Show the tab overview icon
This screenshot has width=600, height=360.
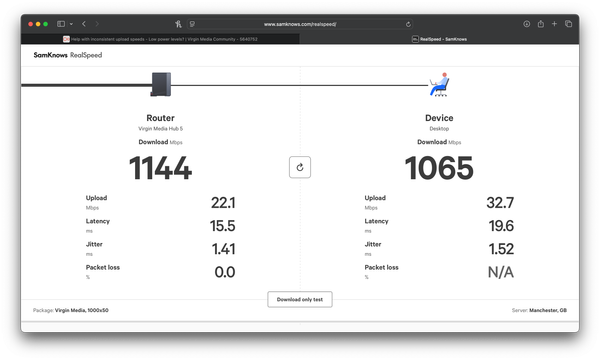click(568, 24)
